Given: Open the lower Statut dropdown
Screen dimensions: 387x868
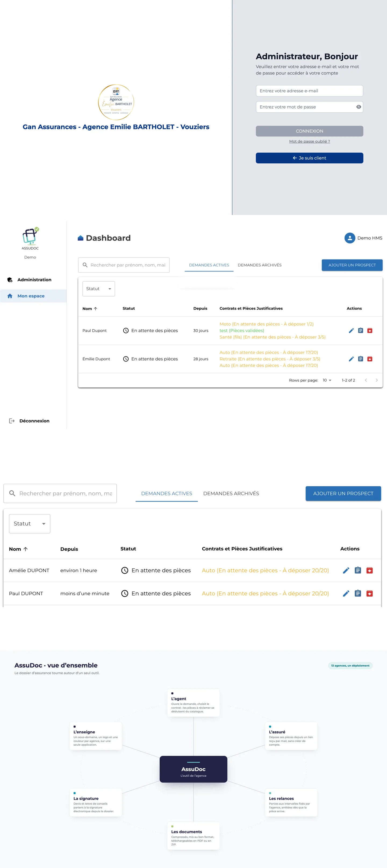Looking at the screenshot, I should point(30,524).
